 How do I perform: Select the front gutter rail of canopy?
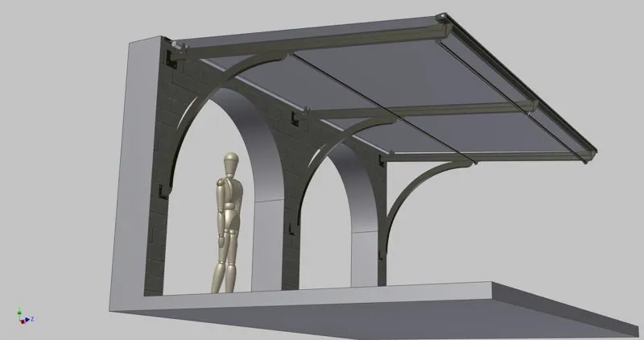click(x=522, y=85)
